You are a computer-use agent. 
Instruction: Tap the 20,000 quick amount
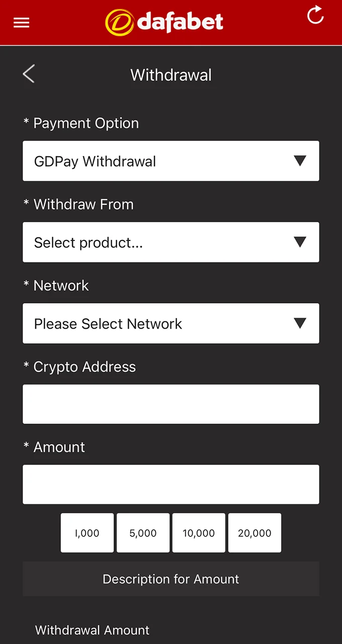[x=254, y=533]
